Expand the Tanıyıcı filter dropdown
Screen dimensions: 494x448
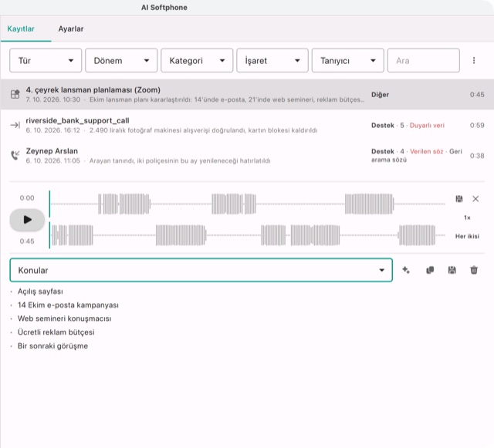(x=348, y=60)
